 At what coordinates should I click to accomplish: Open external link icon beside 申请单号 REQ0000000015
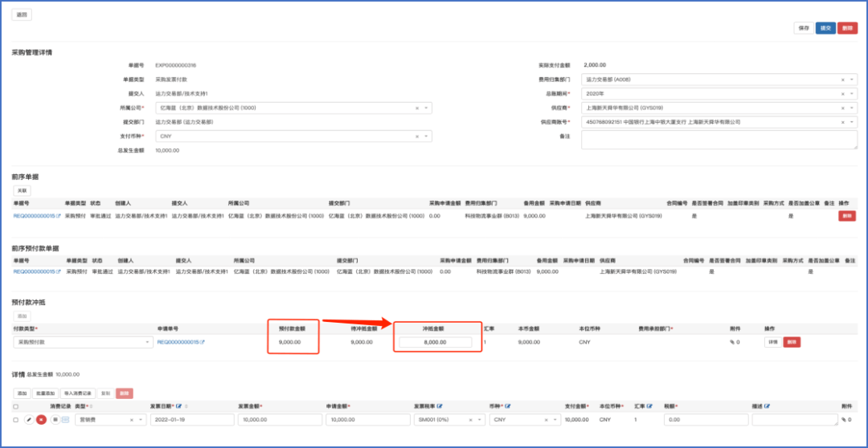tap(202, 342)
